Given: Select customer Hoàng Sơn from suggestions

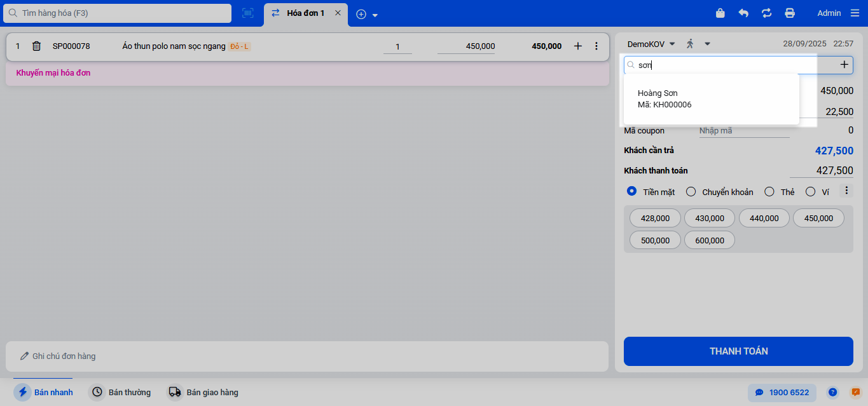Looking at the screenshot, I should point(711,98).
